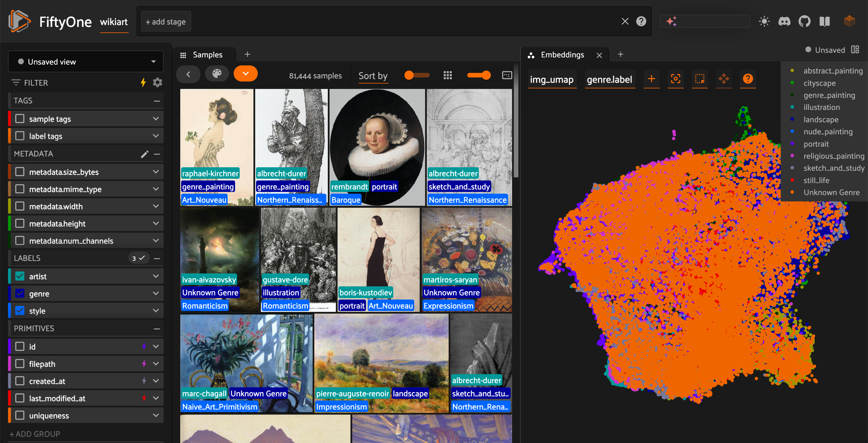Toggle still_life in the legend
The height and width of the screenshot is (443, 868).
(816, 180)
